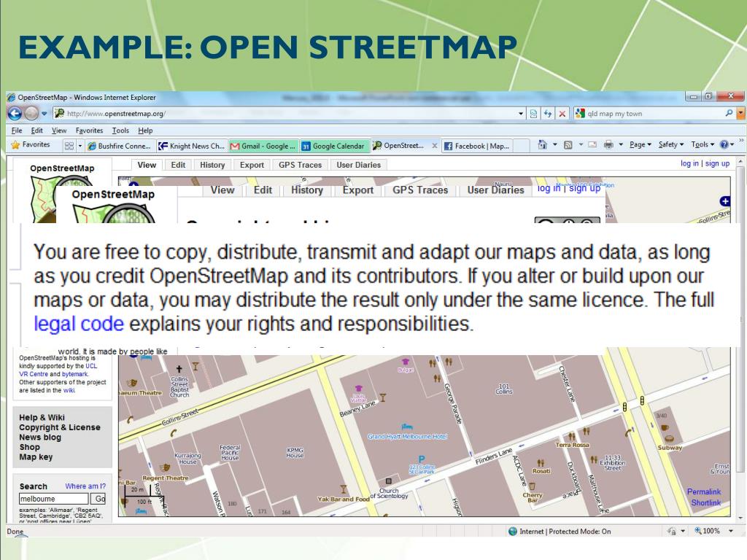Click the browser Back arrow button
This screenshot has width=747, height=560.
pyautogui.click(x=15, y=113)
